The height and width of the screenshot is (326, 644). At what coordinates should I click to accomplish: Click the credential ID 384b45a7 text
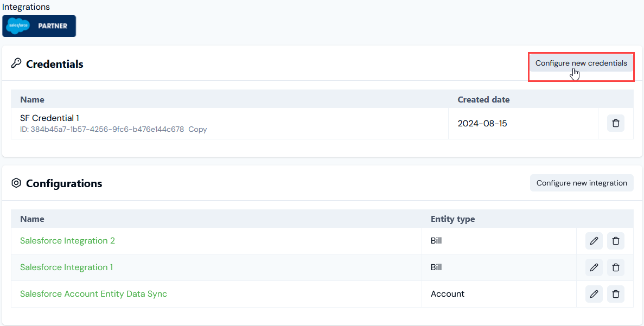click(x=102, y=129)
